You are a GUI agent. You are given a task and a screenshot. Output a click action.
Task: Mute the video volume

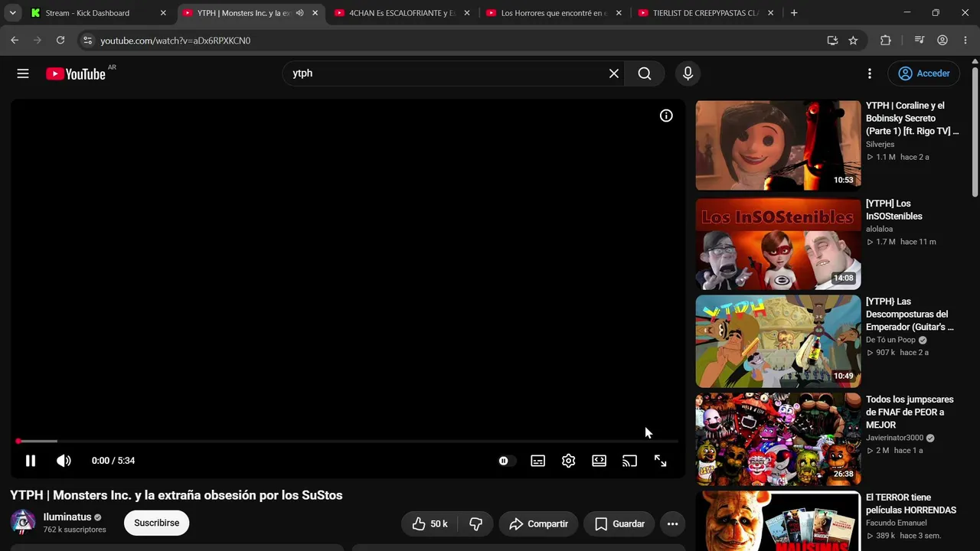pyautogui.click(x=64, y=461)
